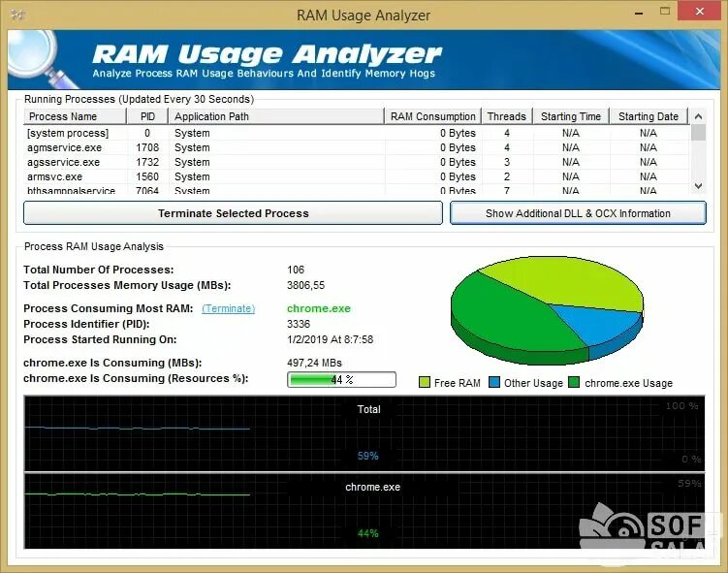Click the Other Usage legend label

(533, 383)
